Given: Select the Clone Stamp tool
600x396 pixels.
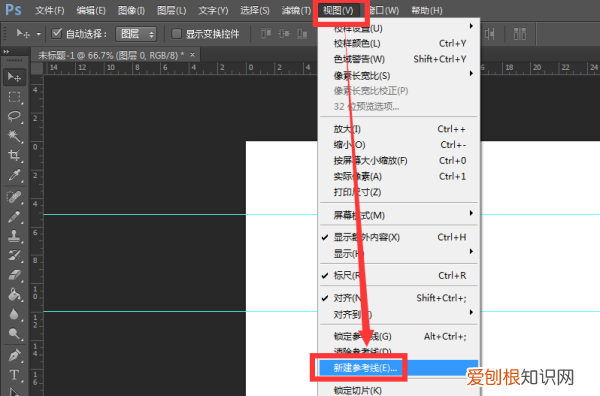Looking at the screenshot, I should pos(15,235).
